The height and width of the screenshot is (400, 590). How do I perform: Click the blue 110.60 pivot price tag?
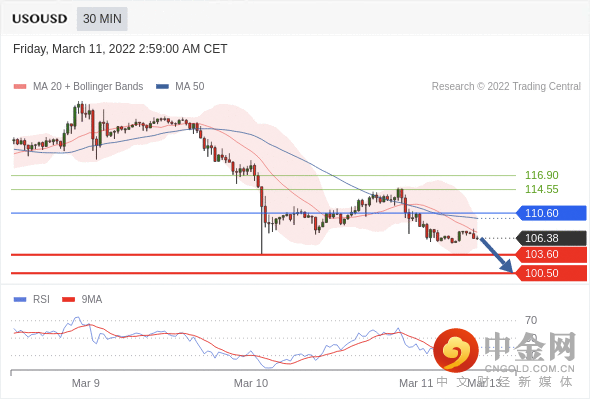(551, 213)
